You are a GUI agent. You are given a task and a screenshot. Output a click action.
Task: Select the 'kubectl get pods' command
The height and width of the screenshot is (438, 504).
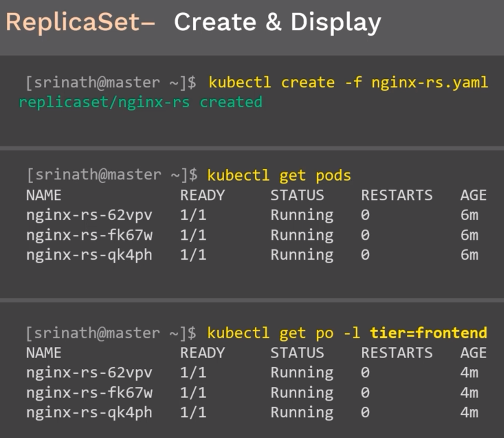click(x=279, y=176)
